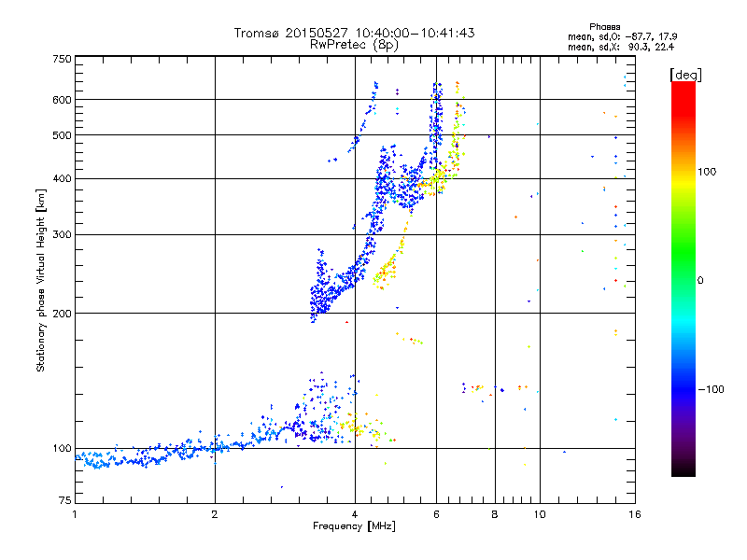Viewport: 747px width, 560px height.
Task: Click the x-axis tick label '6'
Action: (436, 514)
